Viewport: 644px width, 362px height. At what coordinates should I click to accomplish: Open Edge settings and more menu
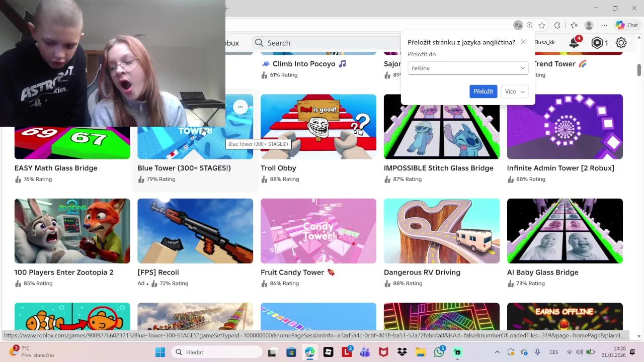(604, 25)
